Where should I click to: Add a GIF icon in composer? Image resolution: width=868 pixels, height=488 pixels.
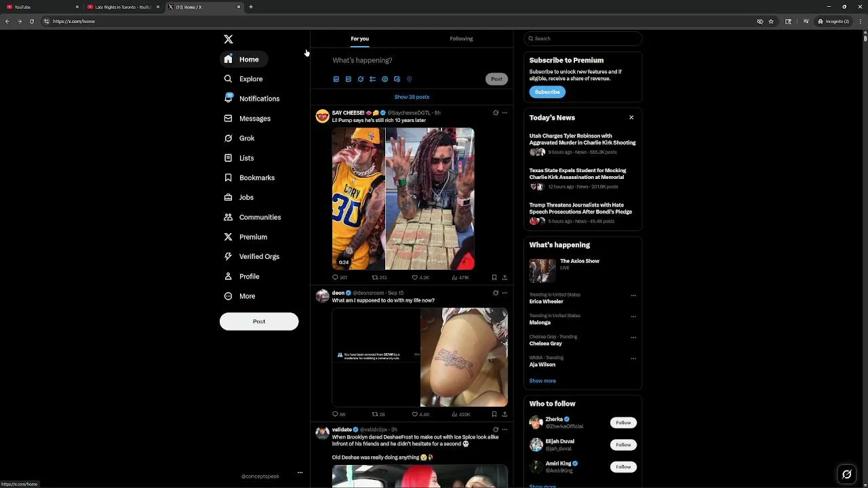click(x=348, y=79)
